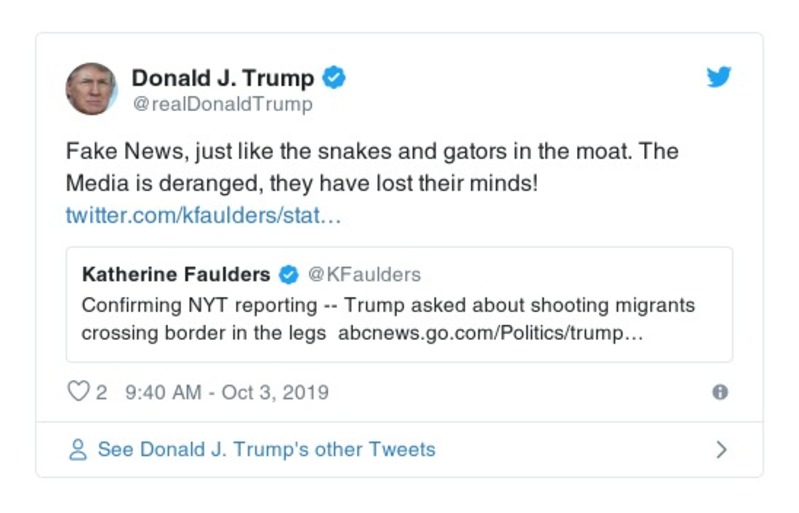Click tweet line starting with "Fake News"
Viewport: 799px width, 513px height.
pos(372,153)
